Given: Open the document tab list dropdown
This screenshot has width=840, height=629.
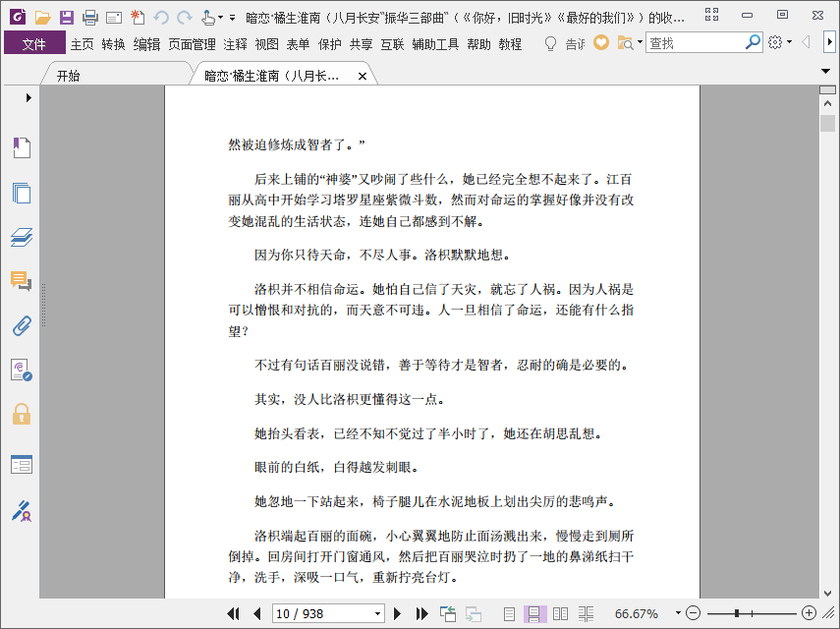Looking at the screenshot, I should click(825, 71).
